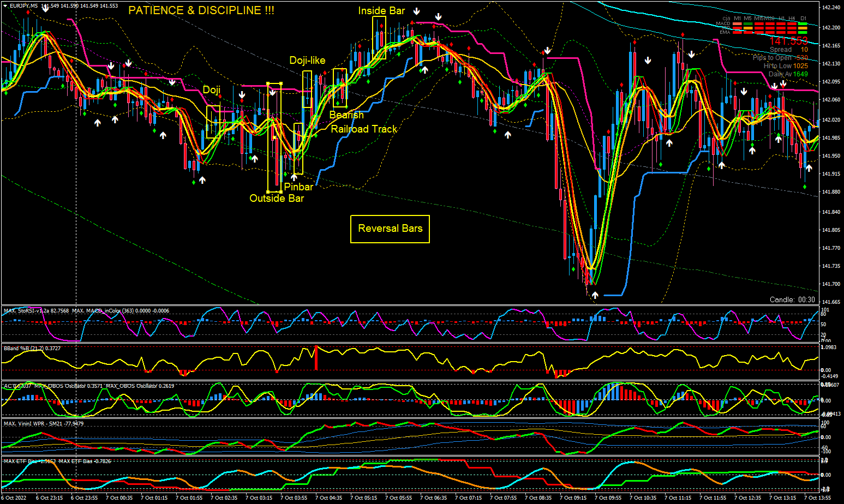The height and width of the screenshot is (504, 844).
Task: Select the tall yellow Outside Bar rectangle
Action: tap(274, 136)
